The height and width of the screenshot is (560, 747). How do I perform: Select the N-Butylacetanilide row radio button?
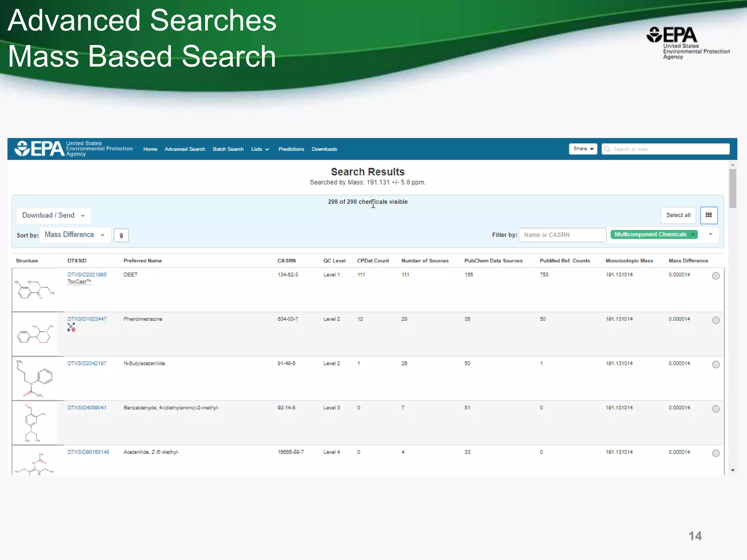716,365
